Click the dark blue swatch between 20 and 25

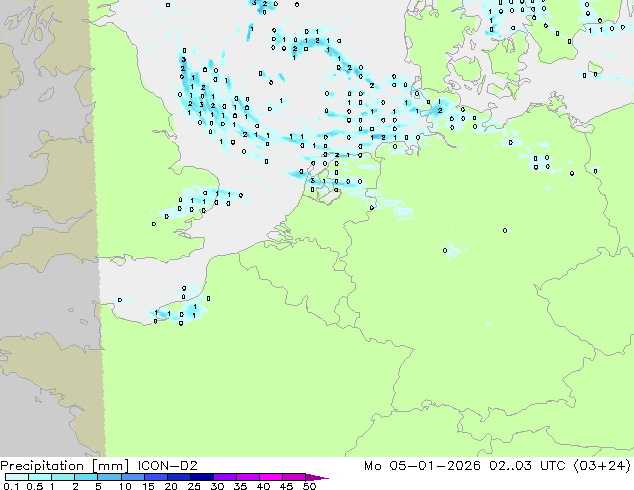tap(179, 477)
